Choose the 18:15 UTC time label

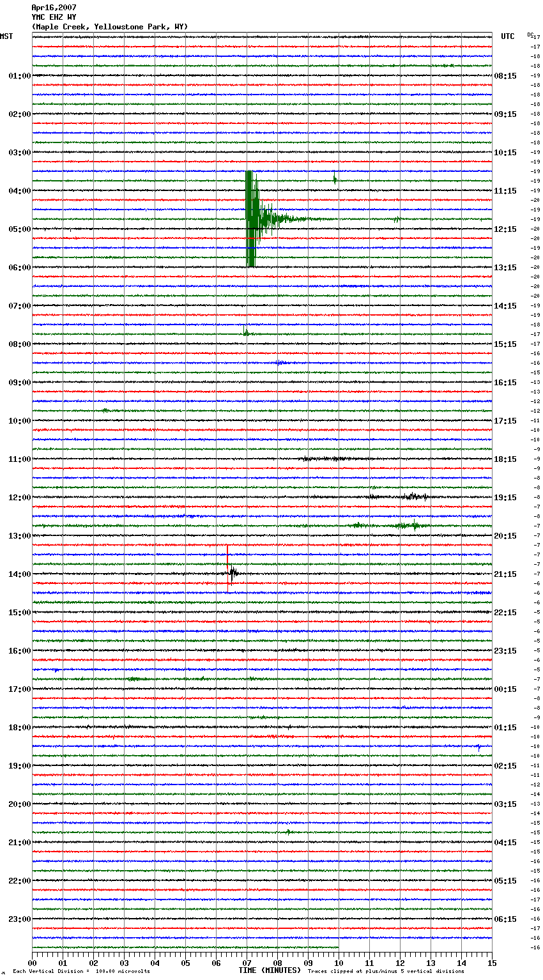(x=505, y=459)
